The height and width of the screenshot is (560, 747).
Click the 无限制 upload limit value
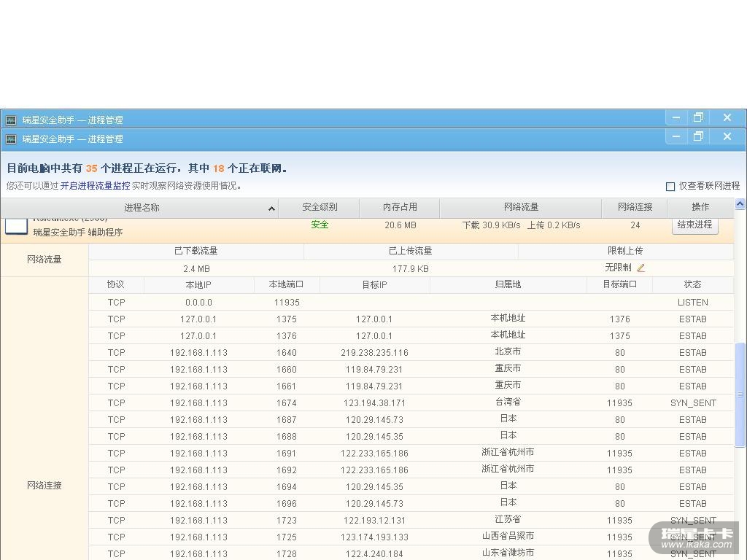[x=618, y=268]
